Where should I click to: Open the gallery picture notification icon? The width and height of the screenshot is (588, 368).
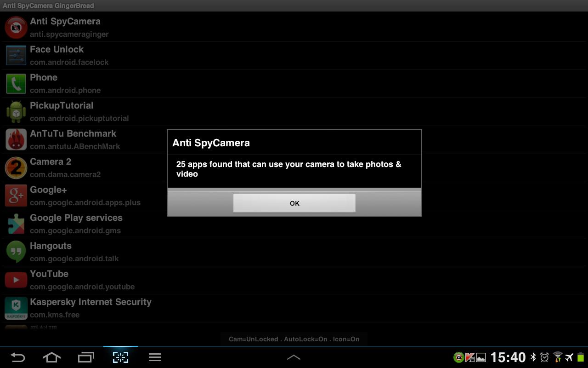[481, 357]
